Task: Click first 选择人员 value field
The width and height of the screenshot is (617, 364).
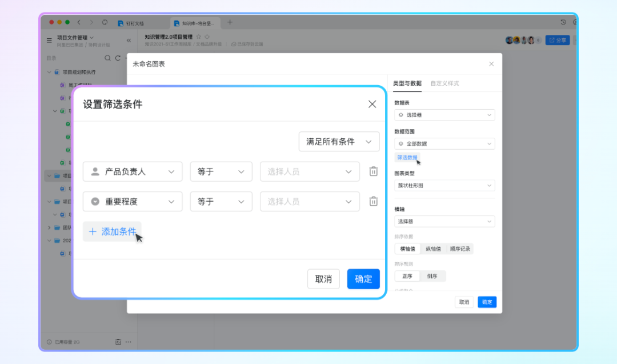Action: [x=310, y=171]
